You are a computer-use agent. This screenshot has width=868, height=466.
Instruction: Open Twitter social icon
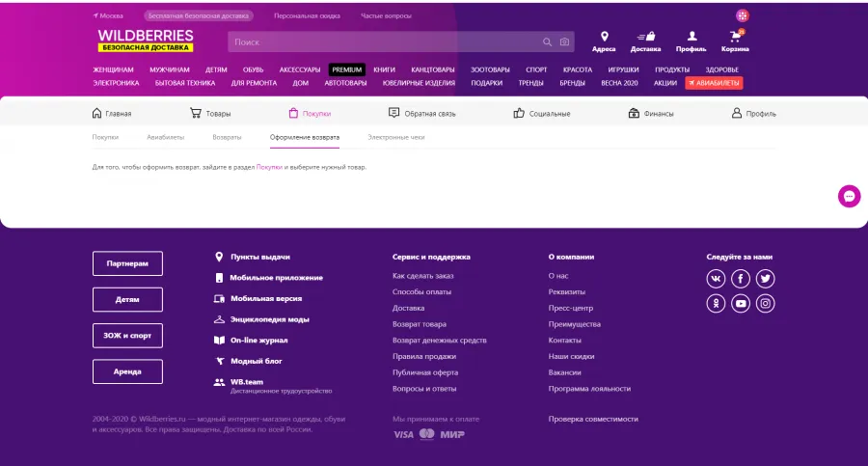[766, 279]
